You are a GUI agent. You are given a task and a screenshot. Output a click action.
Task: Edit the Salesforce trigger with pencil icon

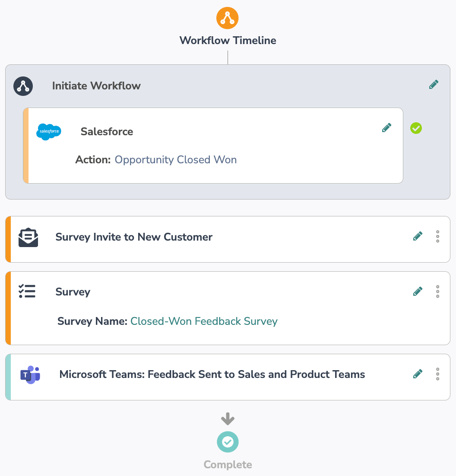pyautogui.click(x=386, y=128)
